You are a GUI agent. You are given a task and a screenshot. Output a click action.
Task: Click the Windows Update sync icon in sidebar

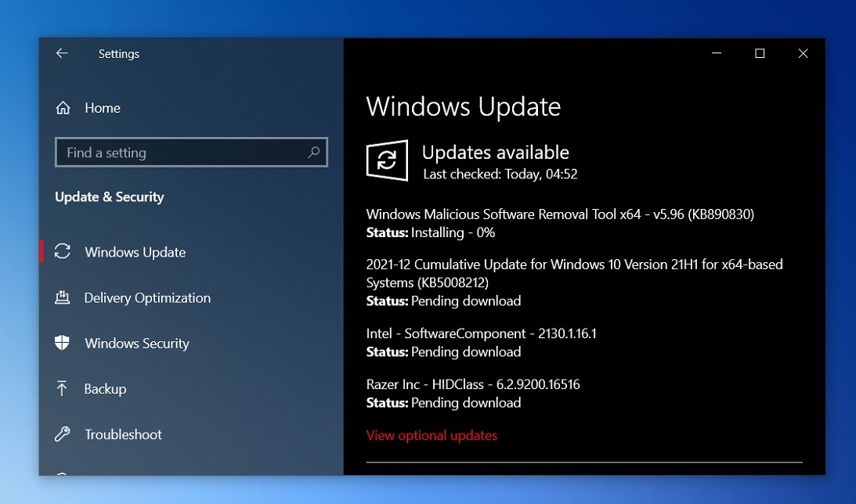click(x=62, y=251)
